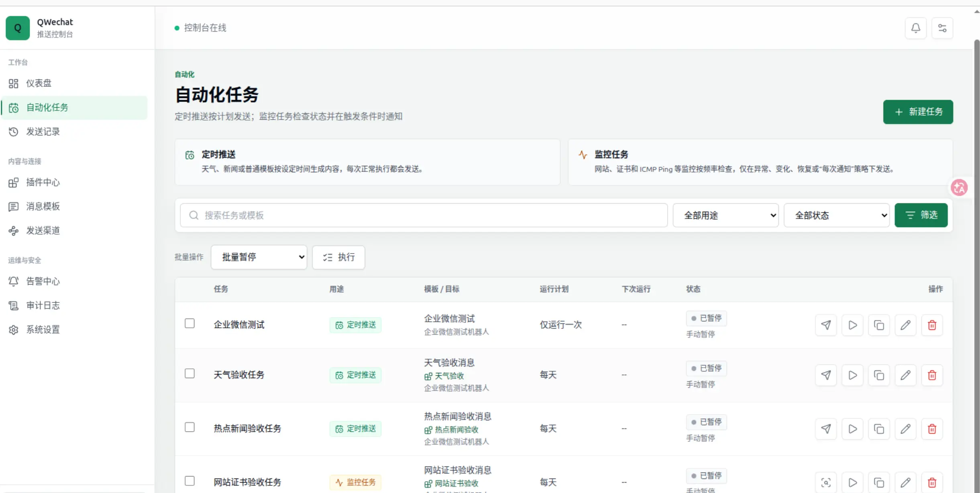
Task: Duplicate the 热点新闻验收任务 task
Action: pos(879,429)
